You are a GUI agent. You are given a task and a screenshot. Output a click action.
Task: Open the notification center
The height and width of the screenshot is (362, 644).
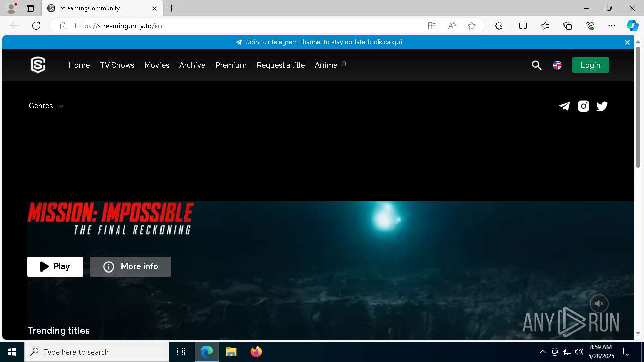[627, 352]
